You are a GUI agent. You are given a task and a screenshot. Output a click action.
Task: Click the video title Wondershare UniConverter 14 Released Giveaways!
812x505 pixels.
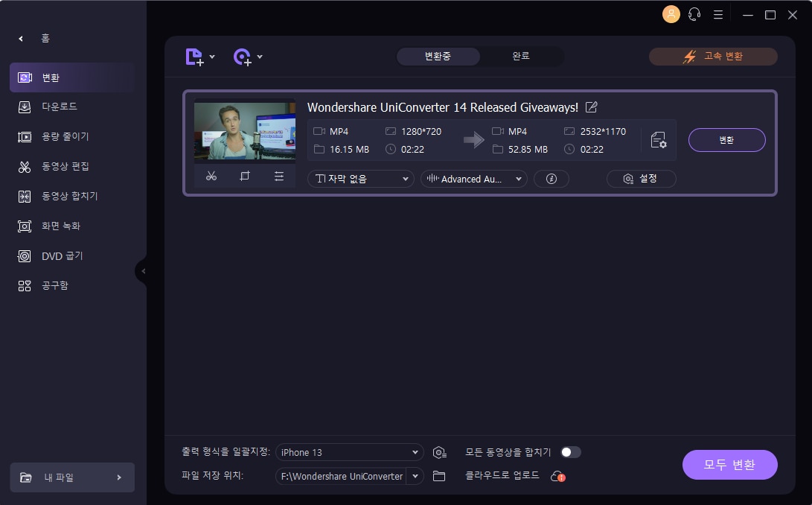click(x=443, y=107)
